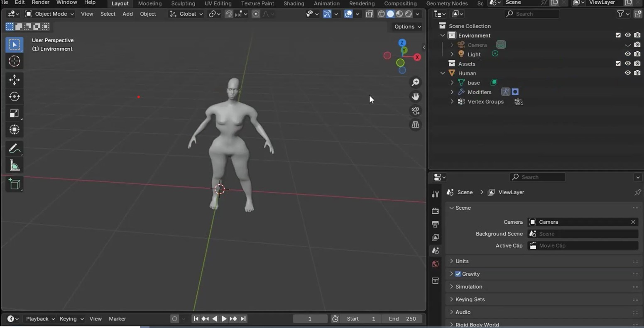Enable the Gravity checkbox
644x328 pixels.
point(458,274)
